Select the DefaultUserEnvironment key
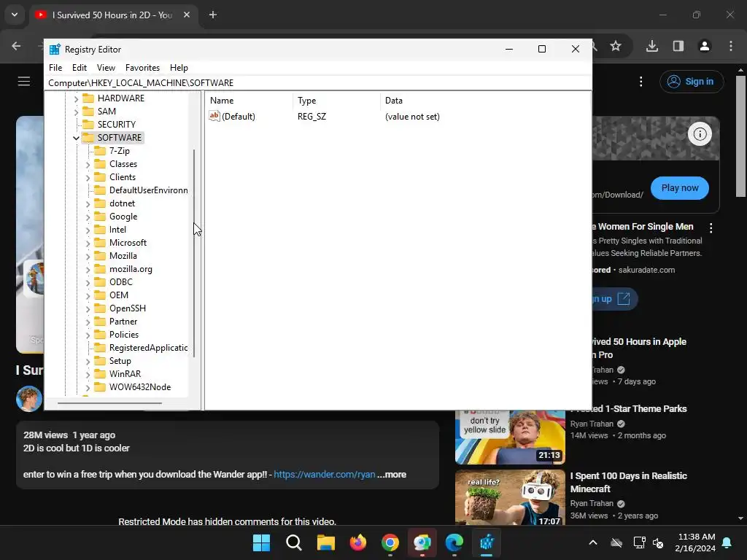Viewport: 747px width, 560px height. [148, 190]
